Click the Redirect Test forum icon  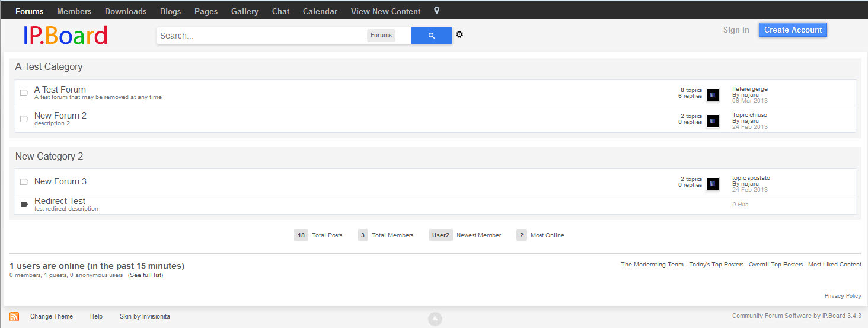click(24, 204)
